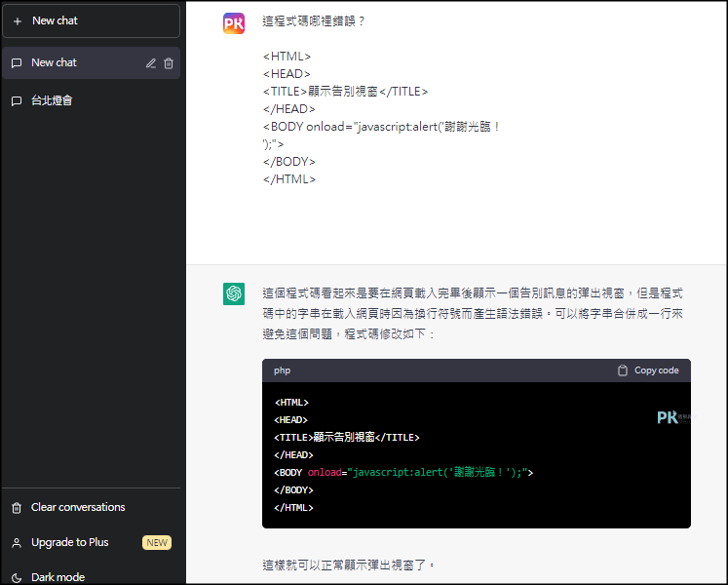Click the NEW badge

pos(157,543)
